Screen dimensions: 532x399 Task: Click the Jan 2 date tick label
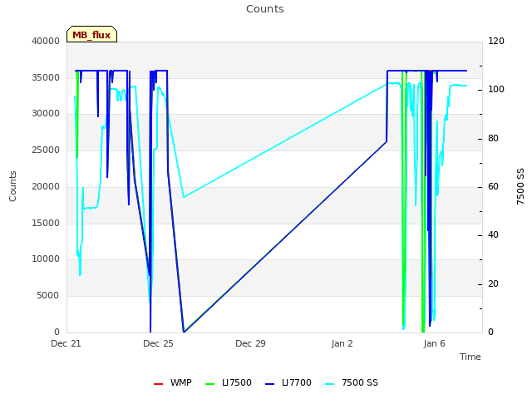342,343
